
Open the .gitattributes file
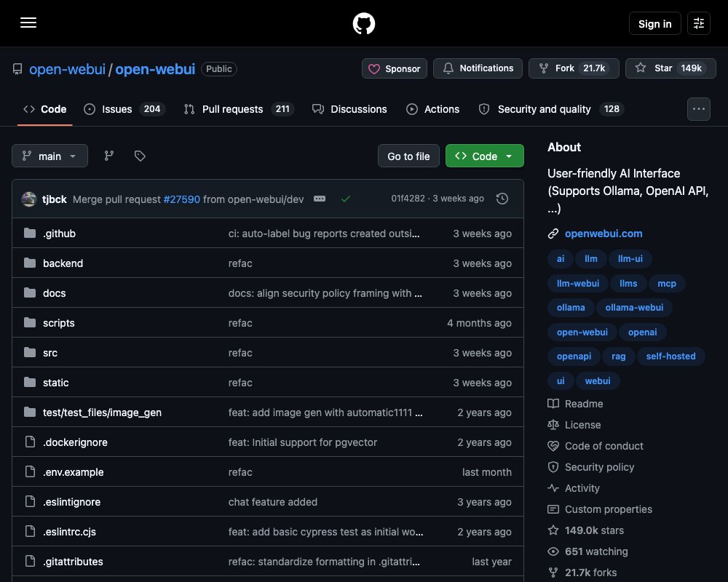tap(73, 562)
